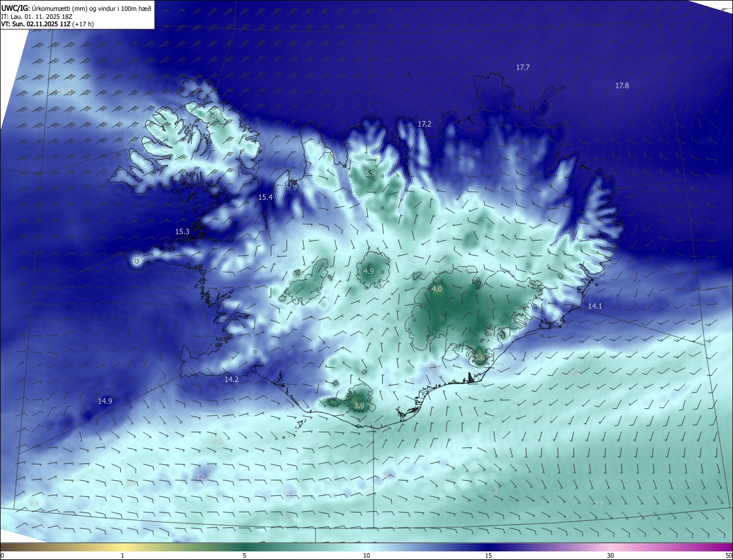Image resolution: width=733 pixels, height=560 pixels.
Task: Click the initial time line "IT: Lau. 01. 11. 2025 18Z"
Action: point(37,16)
